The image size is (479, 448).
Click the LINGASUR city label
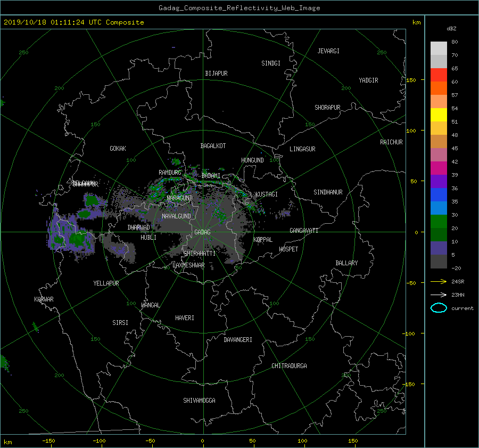click(x=302, y=149)
